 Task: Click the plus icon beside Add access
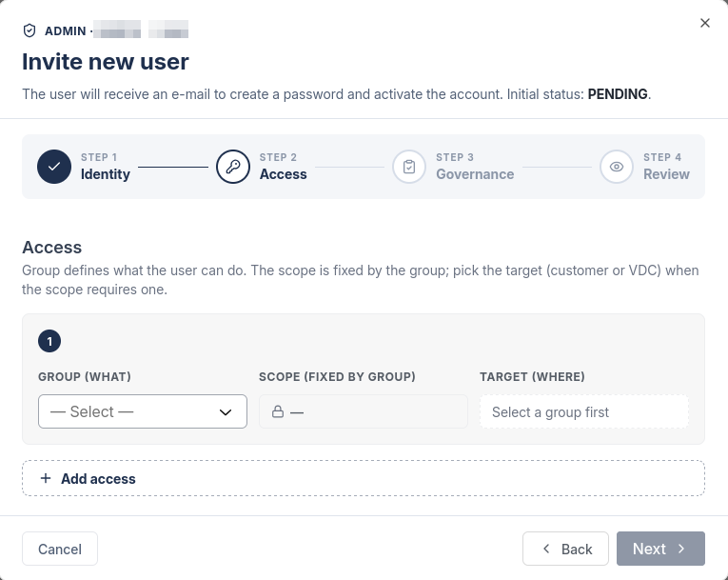tap(46, 478)
